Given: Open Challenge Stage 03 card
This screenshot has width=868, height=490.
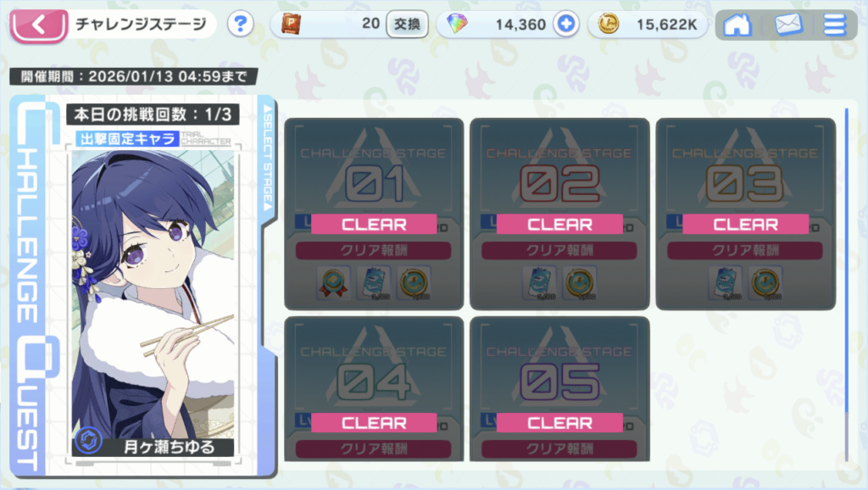Looking at the screenshot, I should 746,214.
